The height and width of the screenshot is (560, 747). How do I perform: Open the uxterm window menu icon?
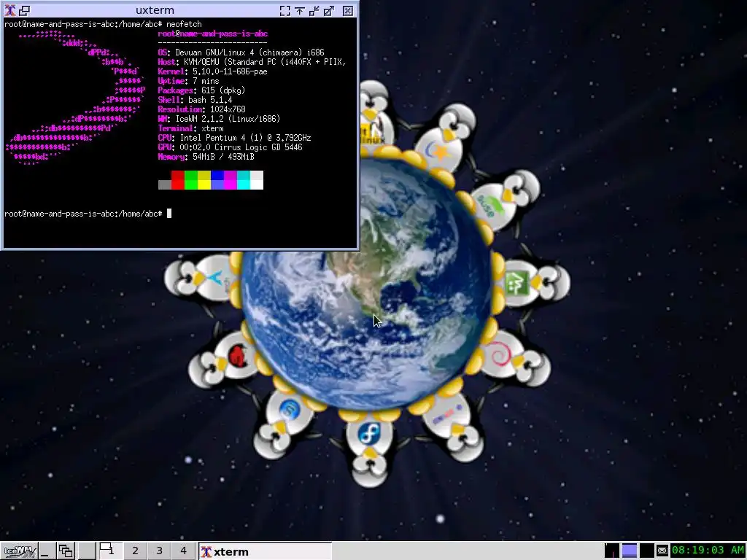(x=10, y=10)
